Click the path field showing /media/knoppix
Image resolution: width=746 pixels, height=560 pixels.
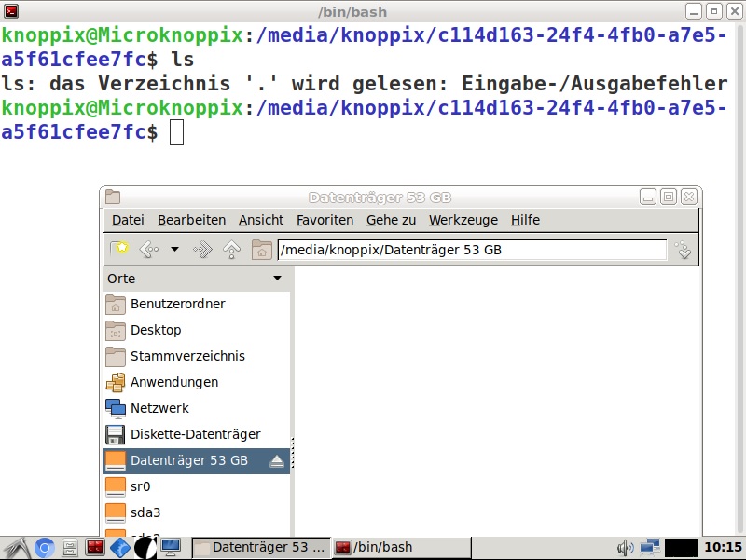[471, 250]
